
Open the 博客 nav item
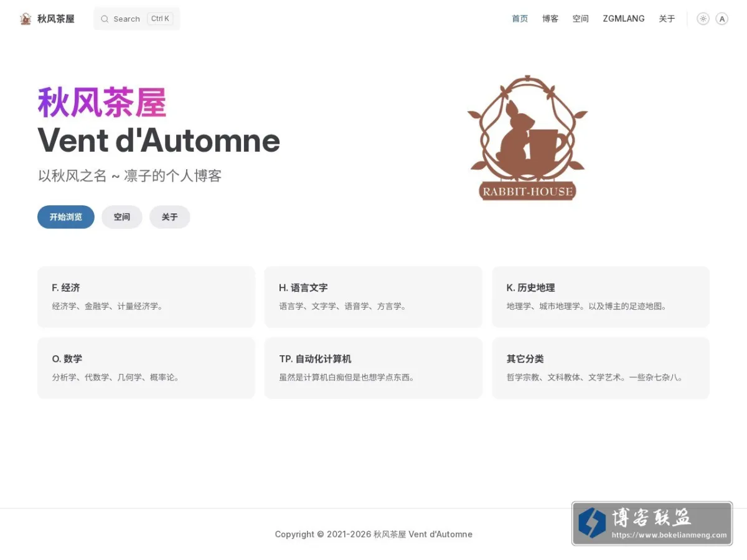click(x=550, y=19)
